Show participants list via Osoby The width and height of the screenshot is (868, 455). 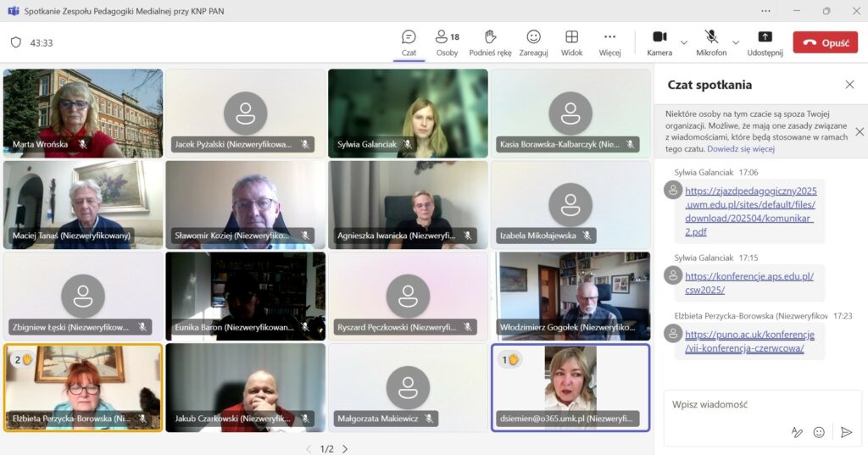(x=448, y=43)
